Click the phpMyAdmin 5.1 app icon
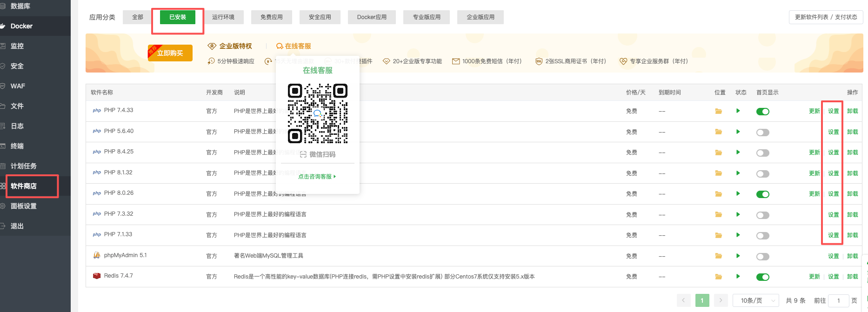Screen dimensions: 868x312 [x=97, y=255]
